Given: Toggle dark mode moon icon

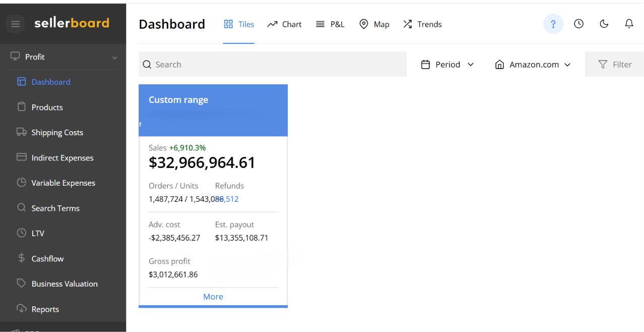Looking at the screenshot, I should coord(604,24).
